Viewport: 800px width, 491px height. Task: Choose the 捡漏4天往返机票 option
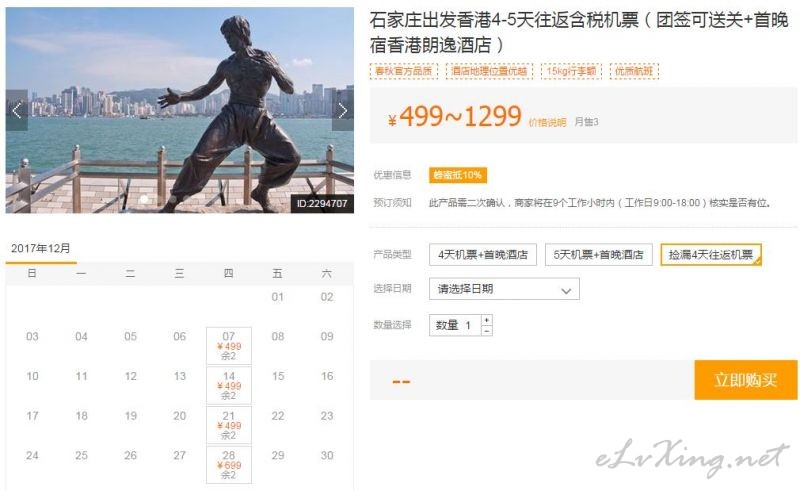point(711,255)
